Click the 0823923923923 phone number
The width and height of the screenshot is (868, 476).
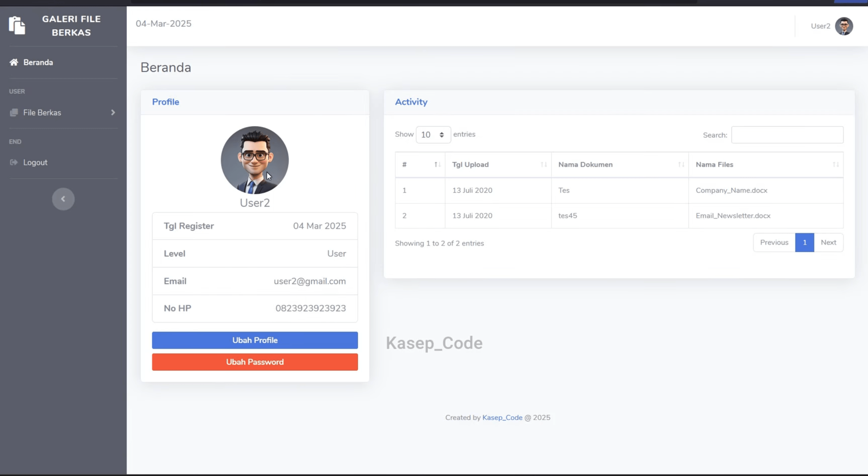point(311,308)
